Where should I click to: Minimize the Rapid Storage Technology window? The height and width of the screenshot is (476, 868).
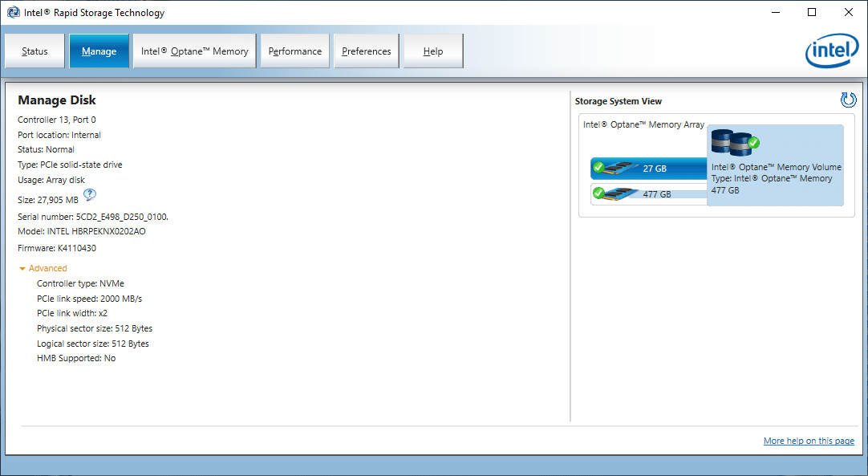click(776, 12)
